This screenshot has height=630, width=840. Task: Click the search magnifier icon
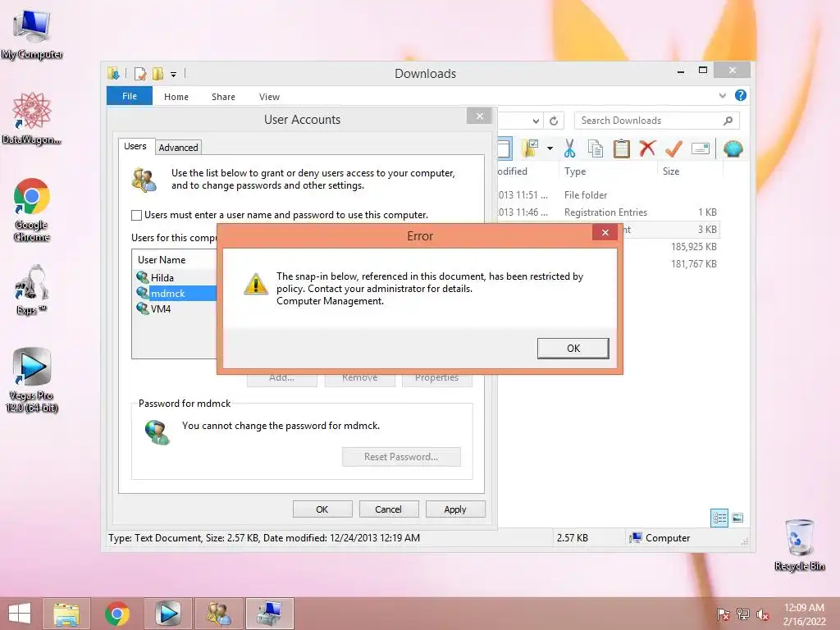click(x=728, y=121)
